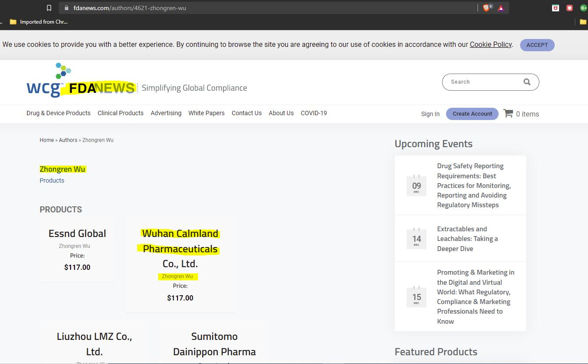
Task: Click the Upcoming Events heading
Action: point(433,144)
